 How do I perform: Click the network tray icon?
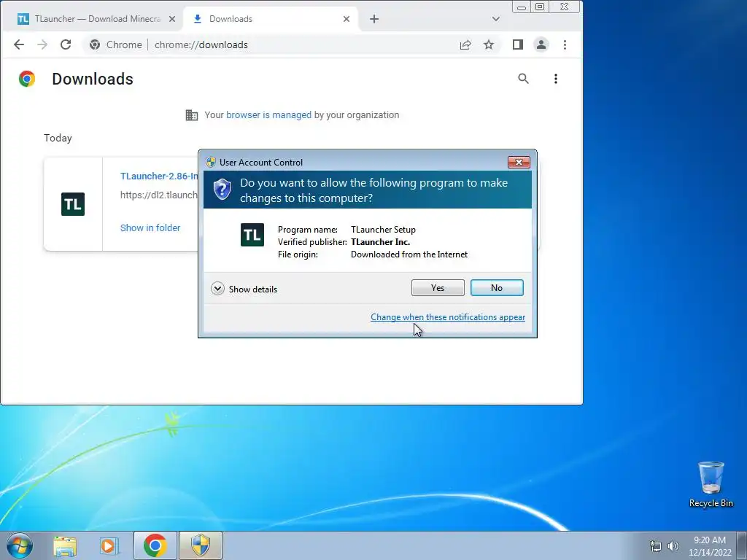tap(656, 546)
